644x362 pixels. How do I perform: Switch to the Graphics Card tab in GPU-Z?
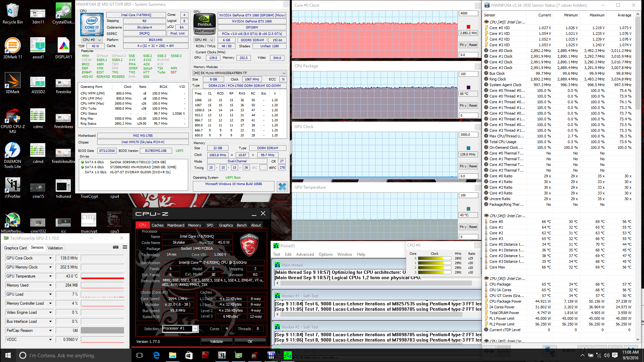[x=15, y=248]
